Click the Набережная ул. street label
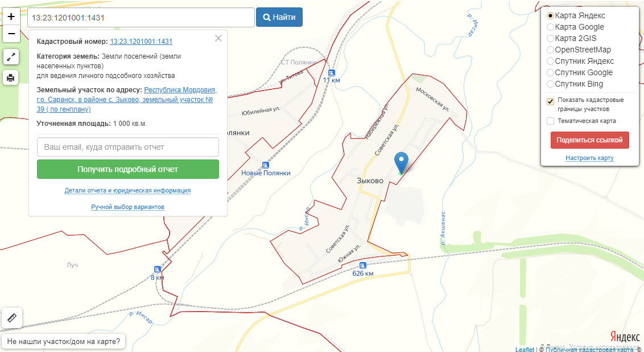Screen dimensions: 644x352 coord(377,122)
